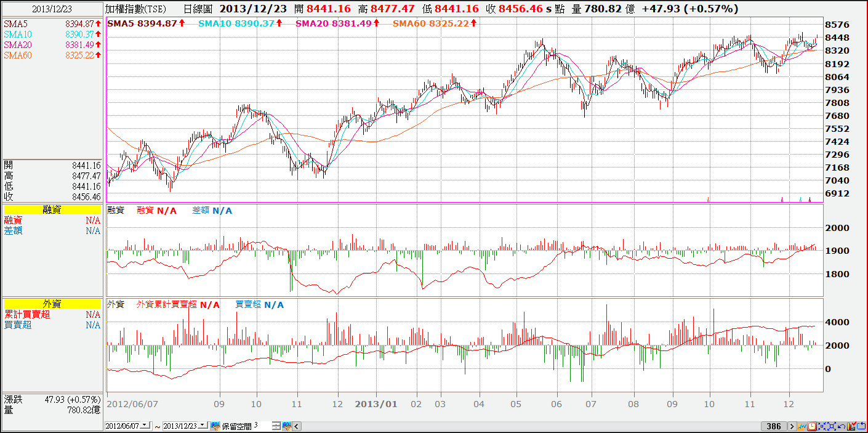Click the 漲跌 47.93 (+0.57%) row
This screenshot has width=868, height=433.
point(52,399)
